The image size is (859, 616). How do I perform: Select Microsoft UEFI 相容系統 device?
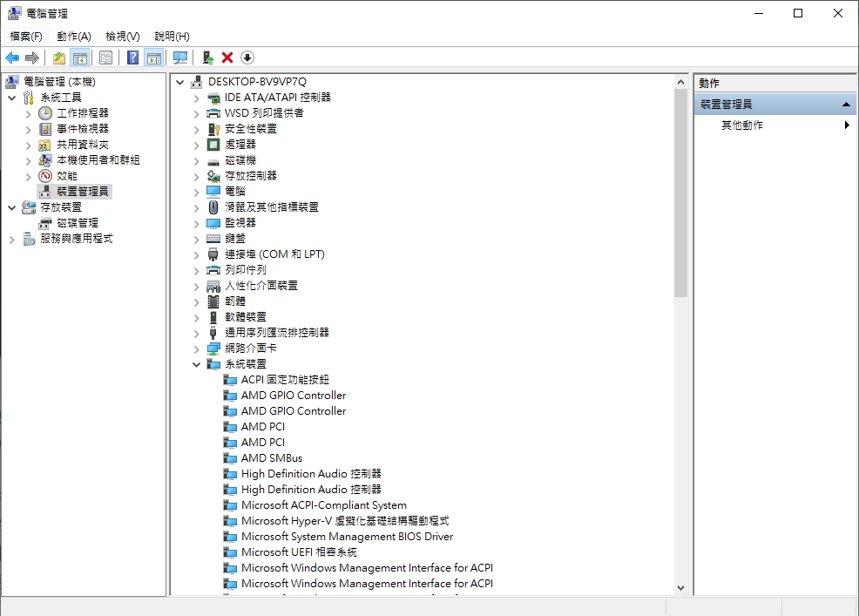tap(299, 552)
